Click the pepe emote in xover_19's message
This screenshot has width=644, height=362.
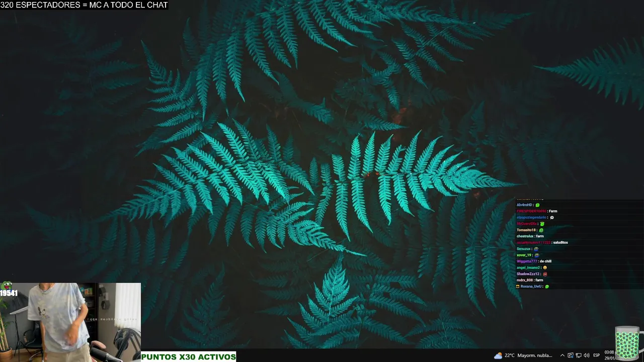click(x=537, y=255)
